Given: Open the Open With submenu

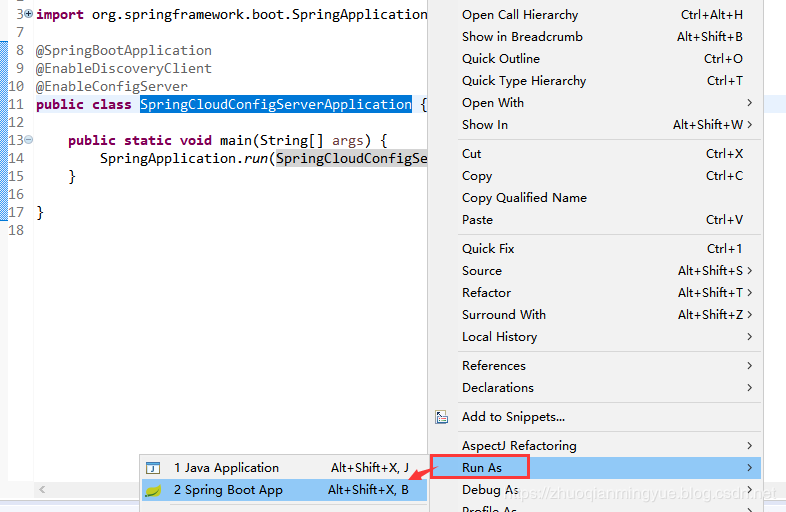Looking at the screenshot, I should click(x=596, y=103).
